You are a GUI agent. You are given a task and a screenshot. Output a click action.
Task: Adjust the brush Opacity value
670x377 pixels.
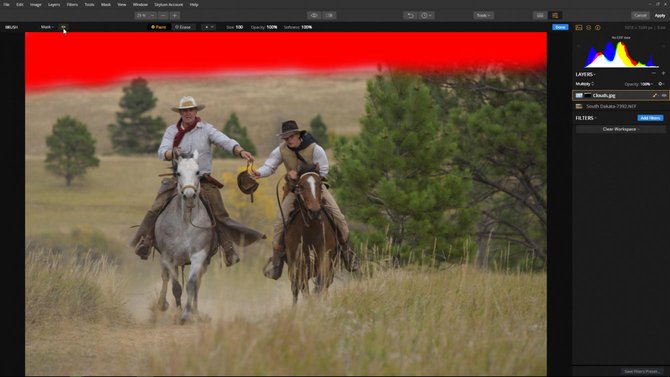click(x=264, y=27)
